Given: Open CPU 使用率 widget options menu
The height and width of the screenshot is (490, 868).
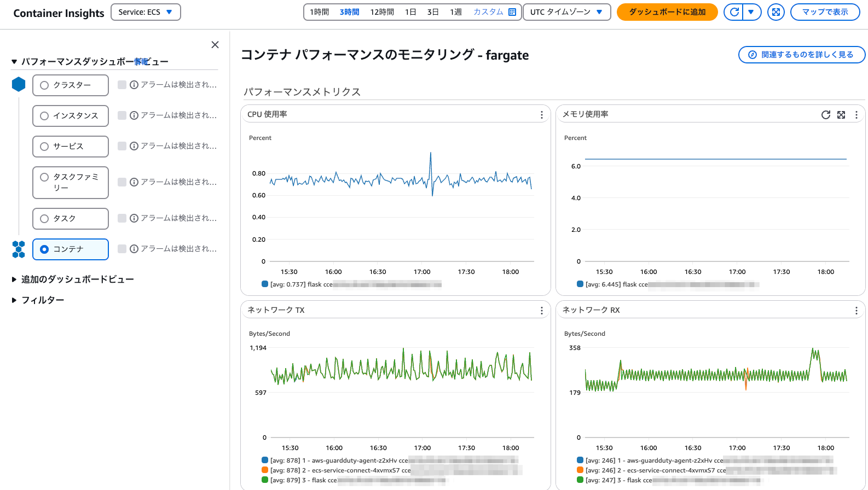Looking at the screenshot, I should [x=542, y=115].
